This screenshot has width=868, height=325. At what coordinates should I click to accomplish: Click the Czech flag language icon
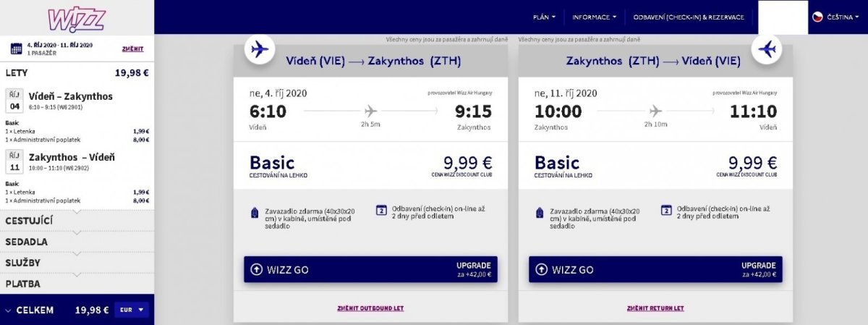817,17
